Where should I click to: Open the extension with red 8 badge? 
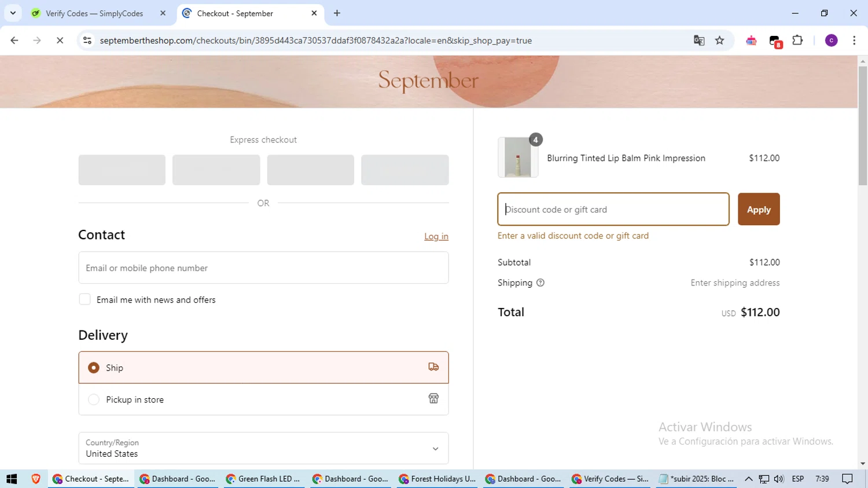click(775, 41)
